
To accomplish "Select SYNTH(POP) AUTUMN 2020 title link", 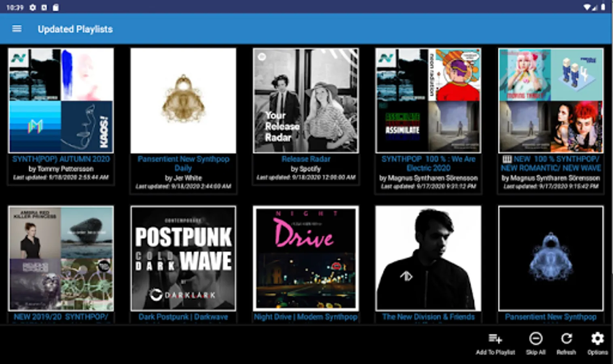I will (61, 159).
